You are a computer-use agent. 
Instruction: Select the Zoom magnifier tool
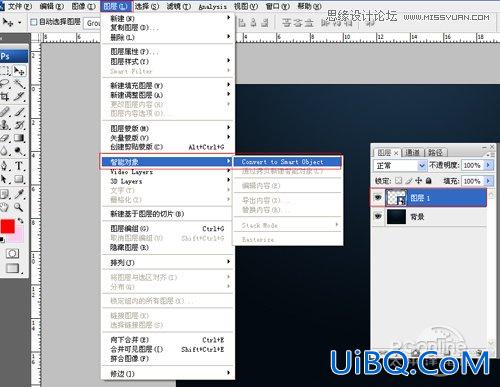(x=19, y=207)
